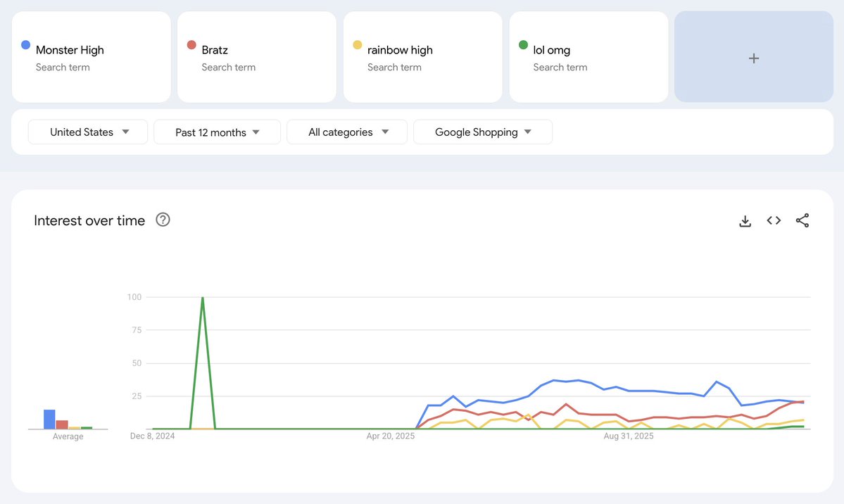This screenshot has height=504, width=844.
Task: Click the Apr 20, 2025 axis label
Action: 390,436
